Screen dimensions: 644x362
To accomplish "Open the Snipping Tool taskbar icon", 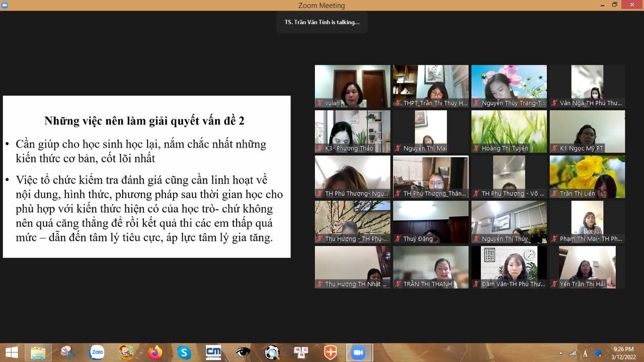I will [x=67, y=352].
